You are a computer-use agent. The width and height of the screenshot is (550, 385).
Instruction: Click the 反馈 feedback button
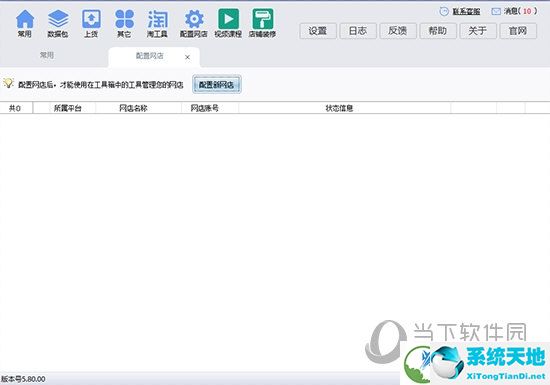[398, 31]
